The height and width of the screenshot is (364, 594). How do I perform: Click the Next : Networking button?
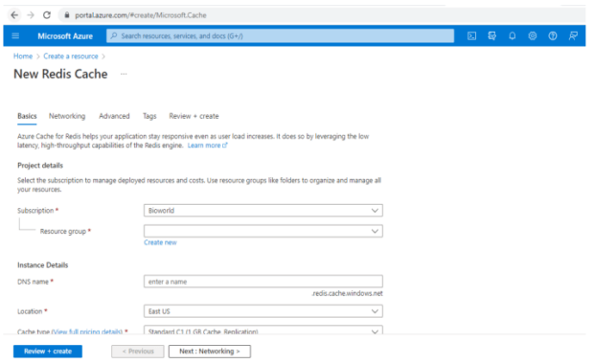210,352
